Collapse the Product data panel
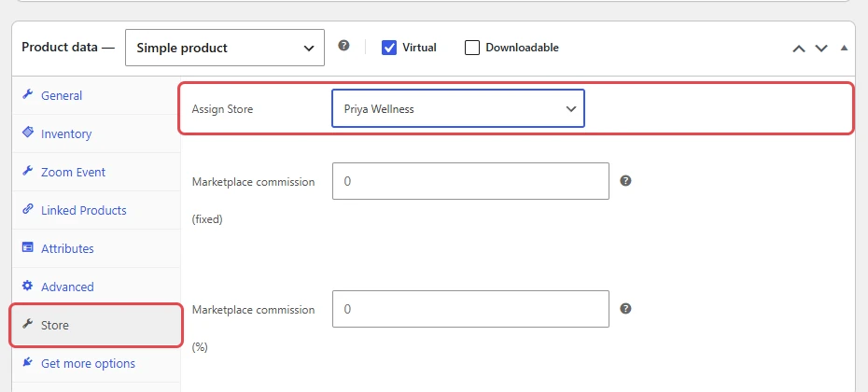The height and width of the screenshot is (392, 868). point(844,49)
